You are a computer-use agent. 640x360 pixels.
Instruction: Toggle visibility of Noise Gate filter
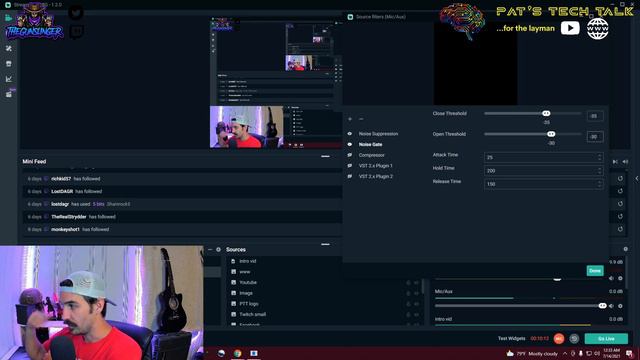[x=350, y=144]
